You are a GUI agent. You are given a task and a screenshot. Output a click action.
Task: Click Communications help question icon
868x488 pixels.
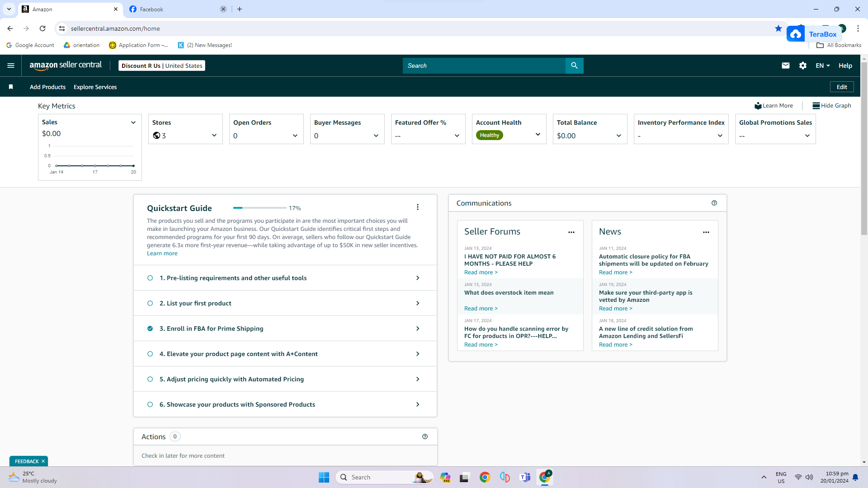[714, 203]
